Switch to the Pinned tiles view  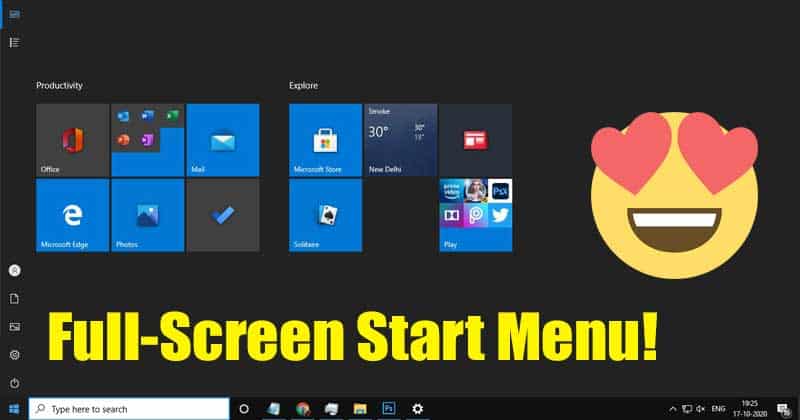point(14,14)
